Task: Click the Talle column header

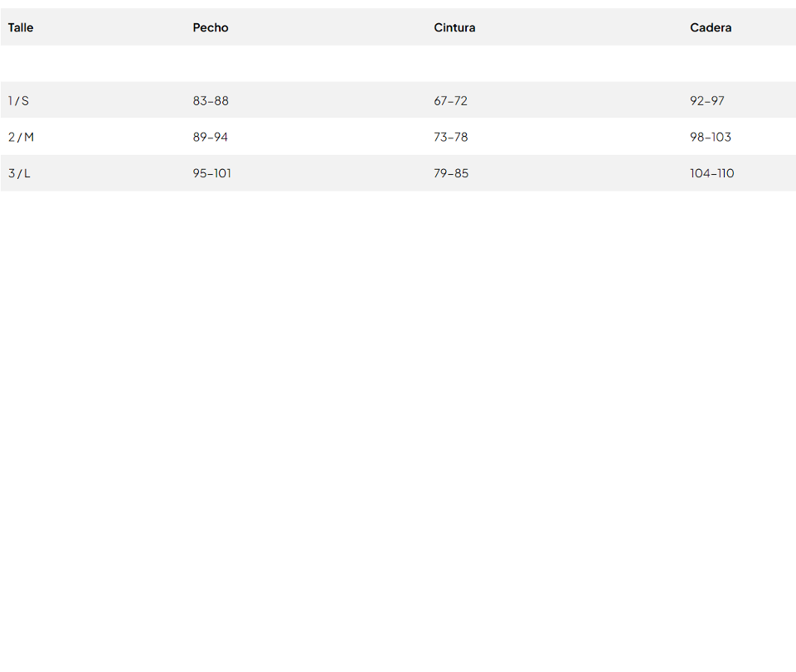Action: tap(21, 27)
